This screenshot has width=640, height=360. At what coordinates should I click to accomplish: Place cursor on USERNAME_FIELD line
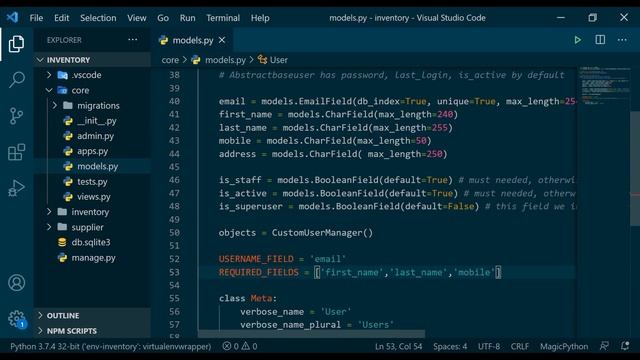(x=282, y=259)
